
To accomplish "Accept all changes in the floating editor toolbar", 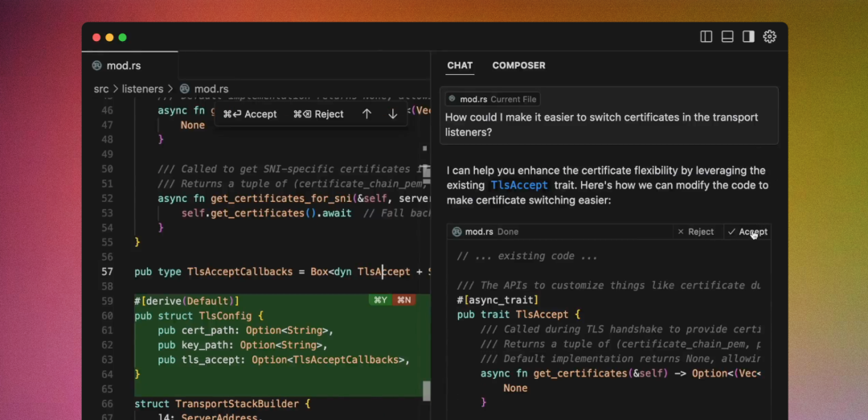I will (250, 114).
